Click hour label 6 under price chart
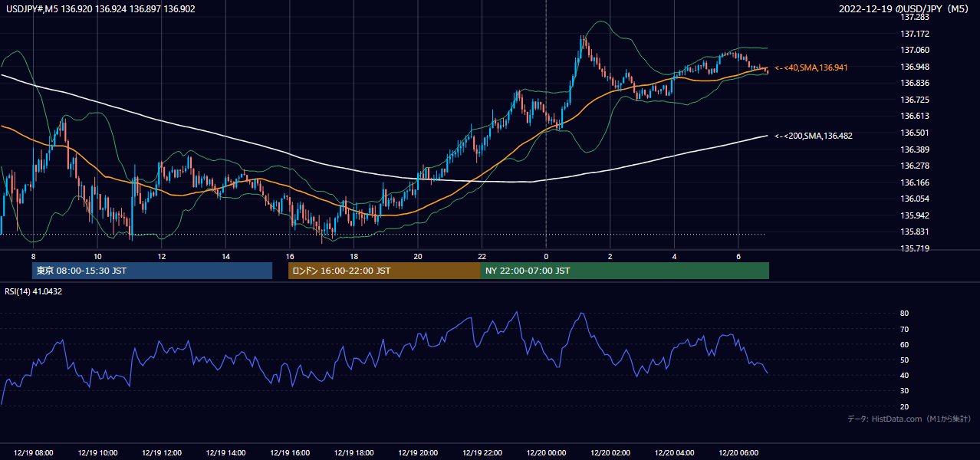 point(738,256)
